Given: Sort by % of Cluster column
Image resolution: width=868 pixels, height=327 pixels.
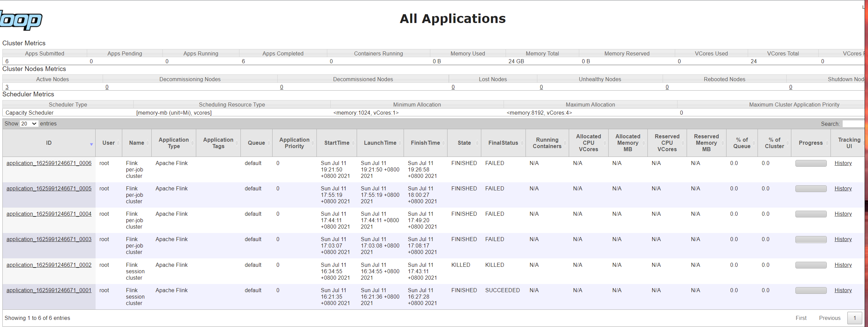Looking at the screenshot, I should click(774, 143).
